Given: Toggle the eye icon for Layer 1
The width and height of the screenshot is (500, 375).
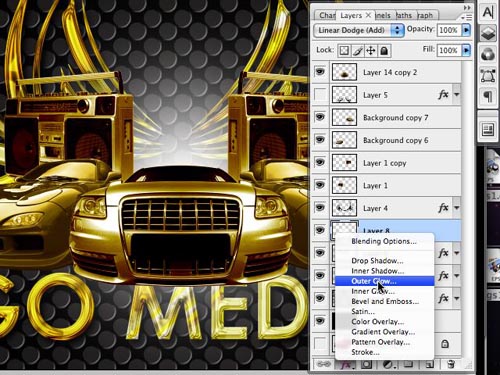Looking at the screenshot, I should coord(320,185).
